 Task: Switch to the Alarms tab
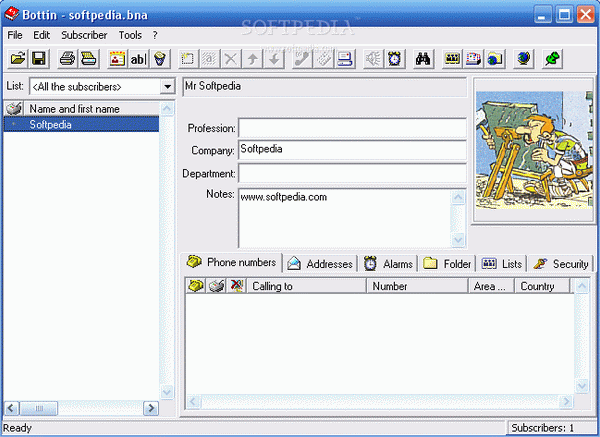click(x=388, y=264)
